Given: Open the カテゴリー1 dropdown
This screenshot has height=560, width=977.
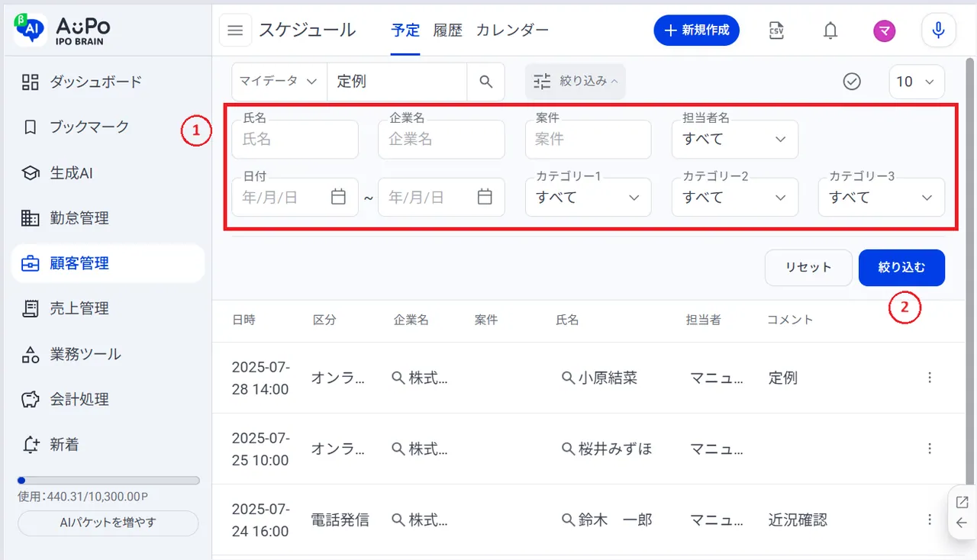Looking at the screenshot, I should 588,198.
